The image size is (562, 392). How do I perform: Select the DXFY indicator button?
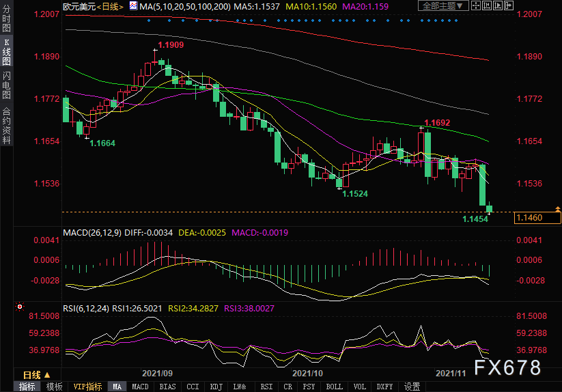pyautogui.click(x=384, y=387)
